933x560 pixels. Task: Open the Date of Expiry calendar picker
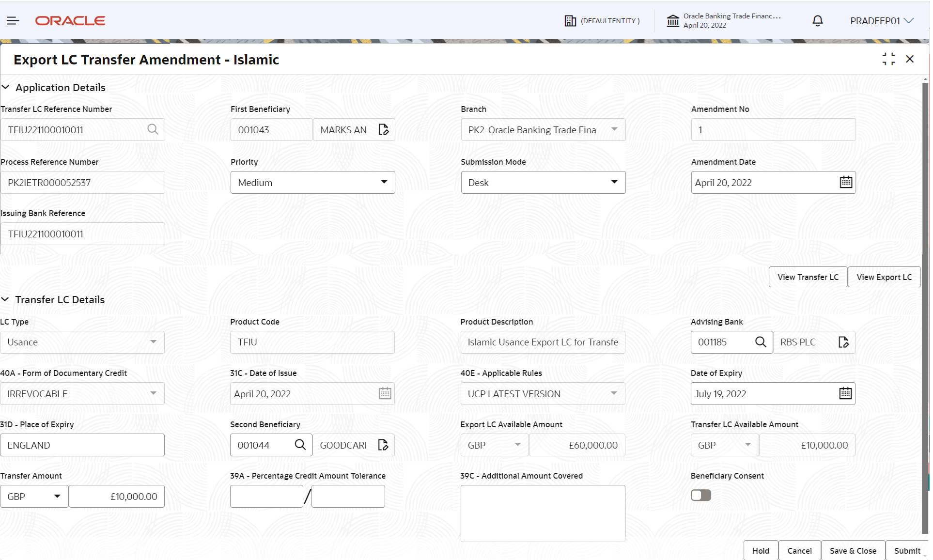tap(845, 393)
